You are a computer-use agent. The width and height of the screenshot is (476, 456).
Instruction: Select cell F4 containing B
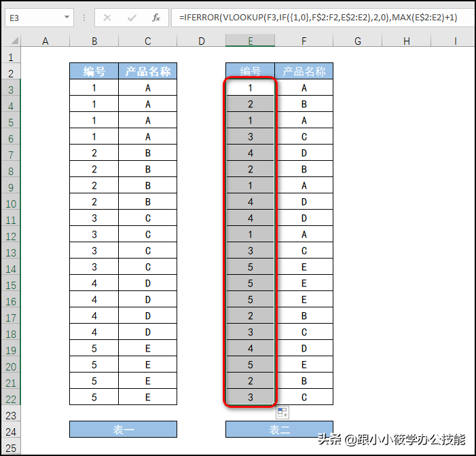(x=304, y=104)
